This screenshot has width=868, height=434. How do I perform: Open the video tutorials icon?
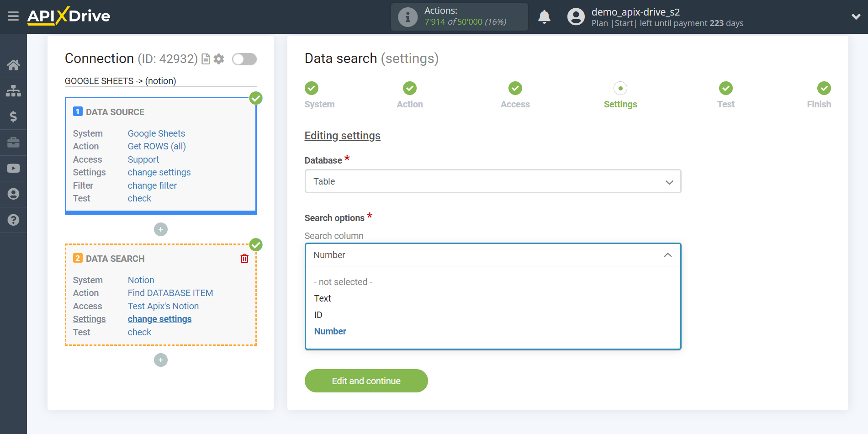point(13,168)
